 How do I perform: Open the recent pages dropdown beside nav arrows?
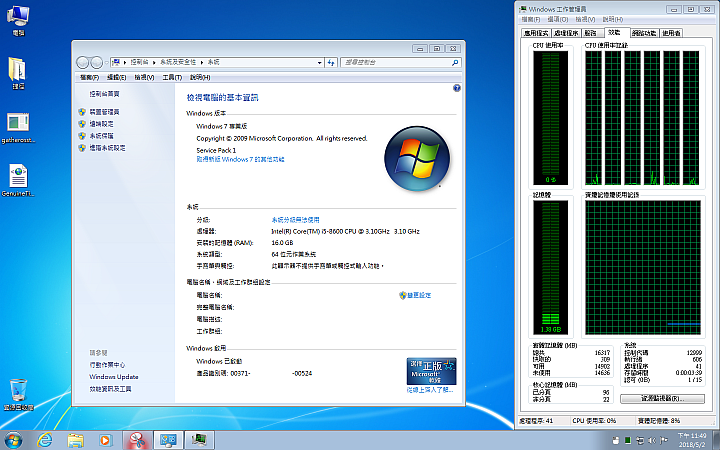click(107, 62)
